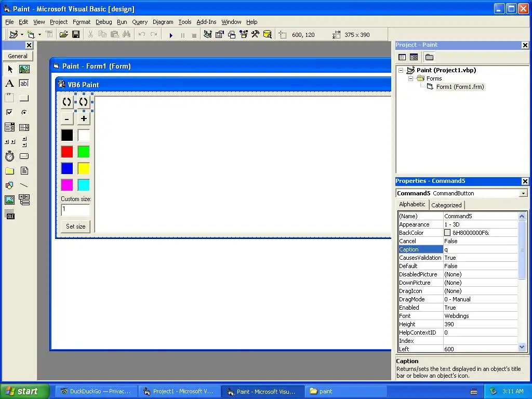Toggle Folders icon in Project panel
This screenshot has width=532, height=399.
click(429, 57)
